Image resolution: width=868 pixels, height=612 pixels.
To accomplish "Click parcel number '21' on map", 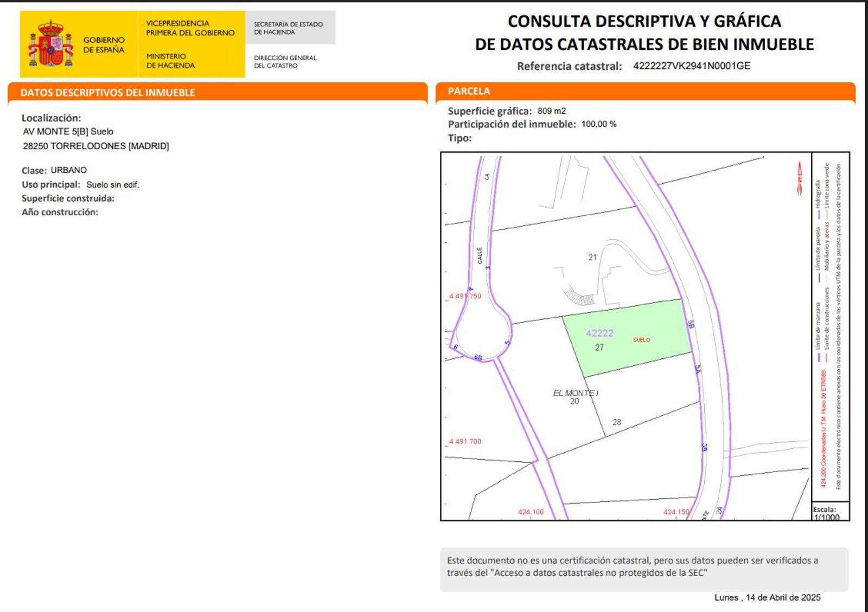I will [592, 257].
